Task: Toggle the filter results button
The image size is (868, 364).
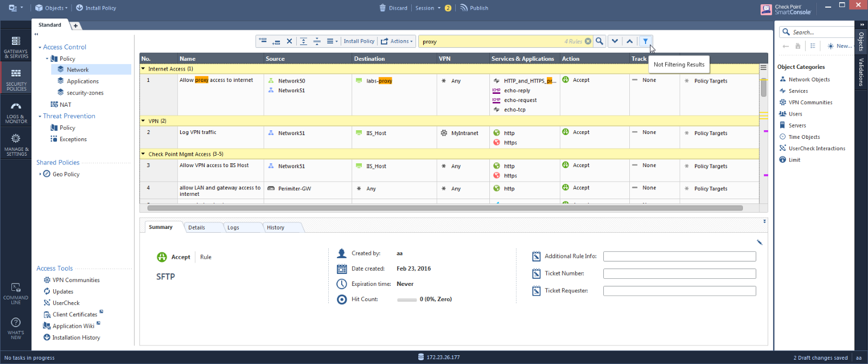Action: point(646,41)
